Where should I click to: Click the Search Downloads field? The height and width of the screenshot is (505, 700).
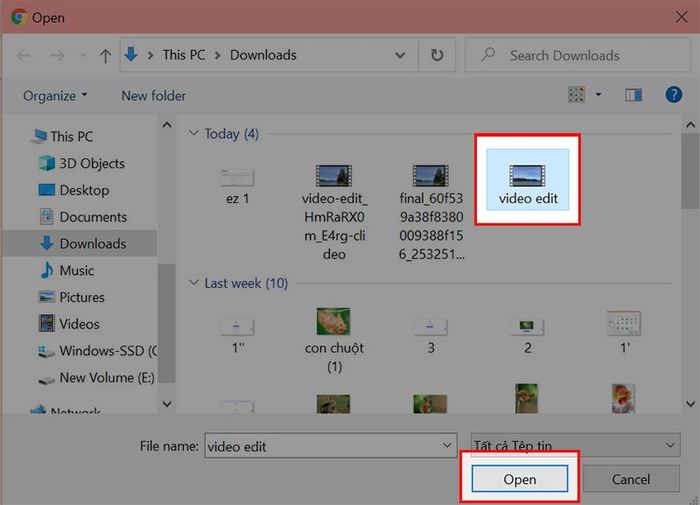coord(577,55)
